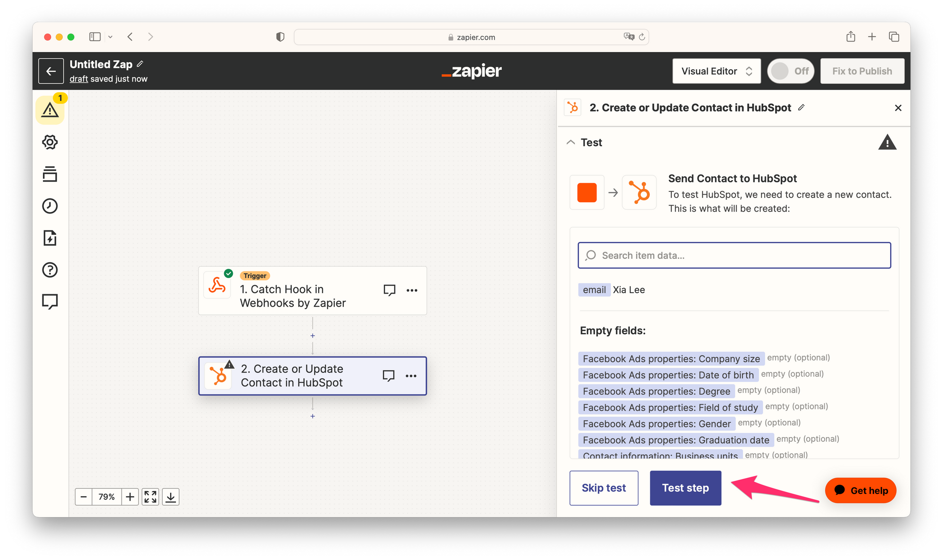Viewport: 943px width, 560px height.
Task: Close the HubSpot step side panel
Action: [x=898, y=108]
